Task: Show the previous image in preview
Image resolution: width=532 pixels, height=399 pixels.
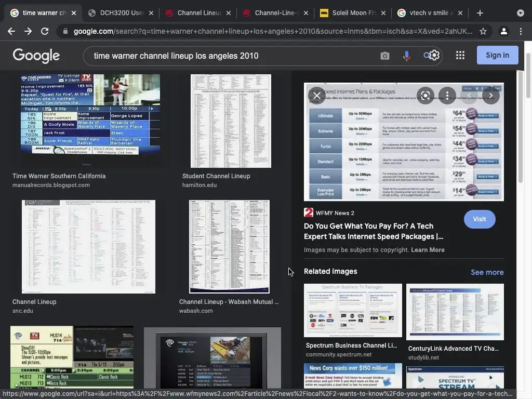Action: click(469, 96)
